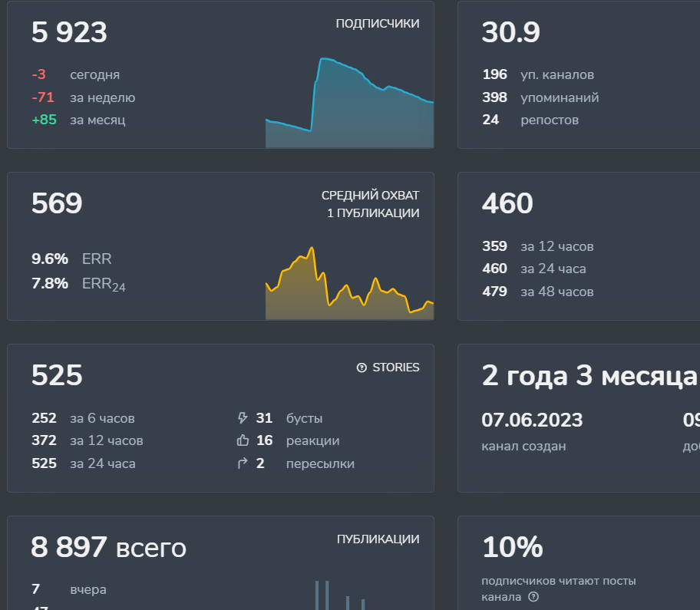Click the citation index 30.9
700x610 pixels.
[510, 32]
